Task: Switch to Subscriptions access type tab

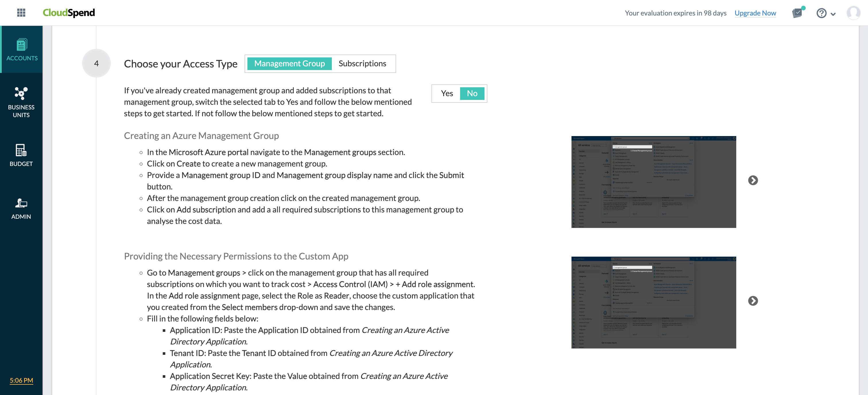Action: pos(362,64)
